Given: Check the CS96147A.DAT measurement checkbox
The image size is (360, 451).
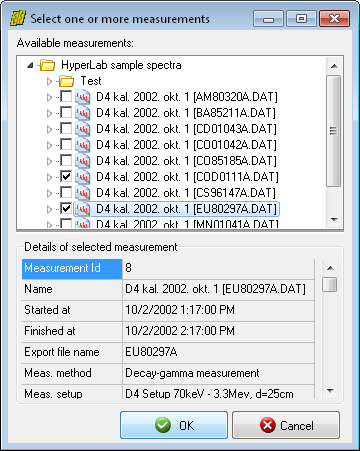Looking at the screenshot, I should click(x=66, y=193).
